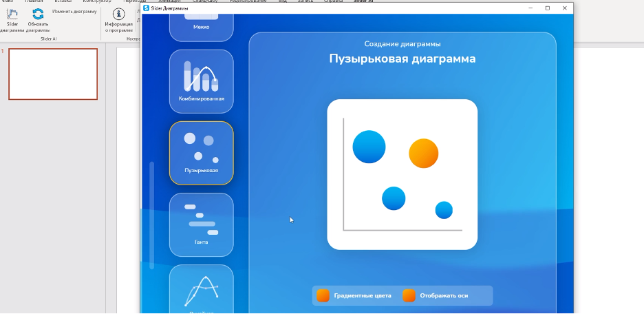Screen dimensions: 644x314
Task: Open the Конструктор ribbon tab in PowerPoint
Action: click(x=97, y=1)
